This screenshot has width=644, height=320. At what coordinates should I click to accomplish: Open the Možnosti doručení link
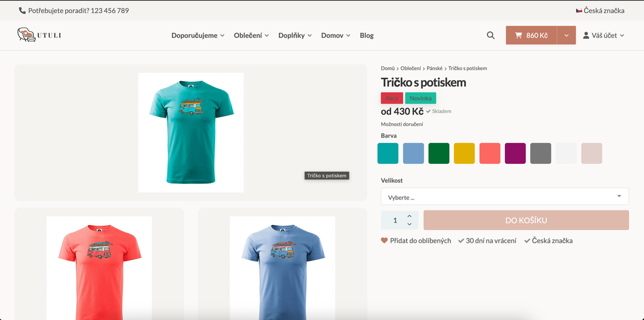point(402,124)
